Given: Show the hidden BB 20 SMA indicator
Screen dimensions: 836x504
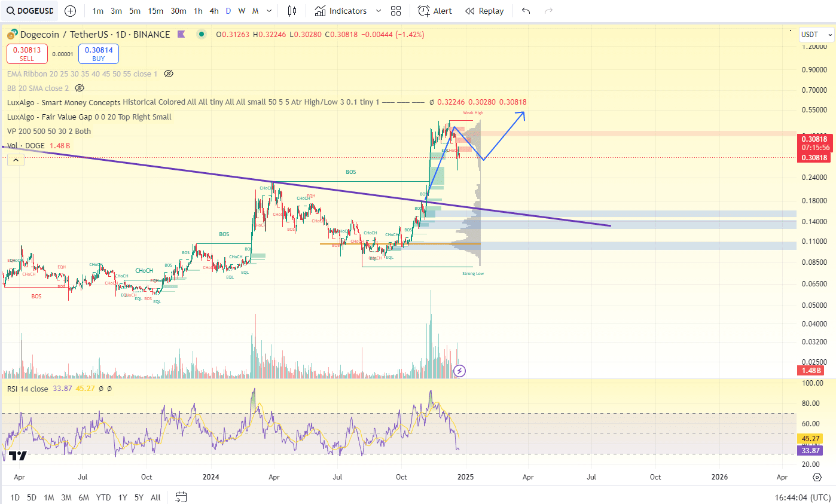Looking at the screenshot, I should coord(80,88).
